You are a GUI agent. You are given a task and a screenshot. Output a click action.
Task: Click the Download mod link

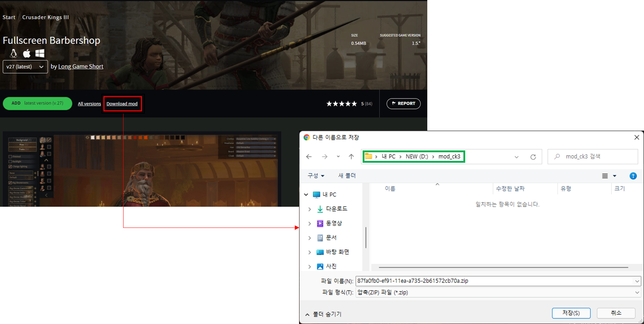point(122,104)
